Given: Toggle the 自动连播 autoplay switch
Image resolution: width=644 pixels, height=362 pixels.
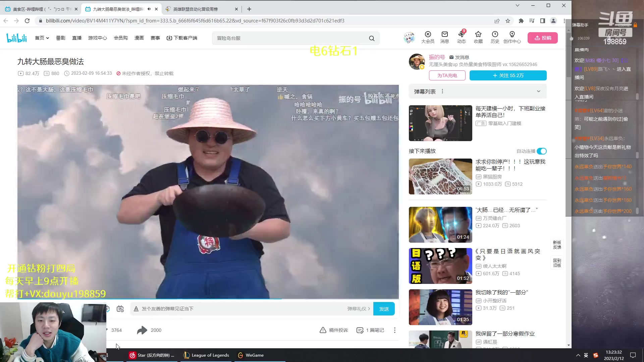Looking at the screenshot, I should click(x=541, y=151).
